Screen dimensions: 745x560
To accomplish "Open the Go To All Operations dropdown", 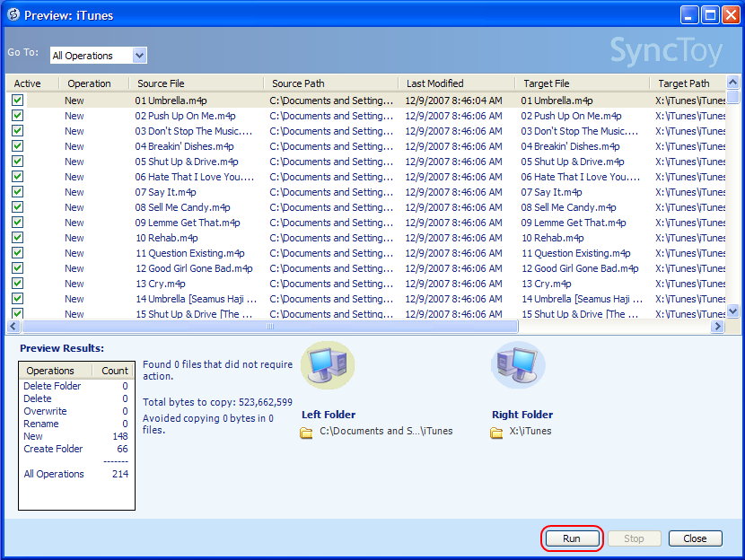I will [139, 55].
